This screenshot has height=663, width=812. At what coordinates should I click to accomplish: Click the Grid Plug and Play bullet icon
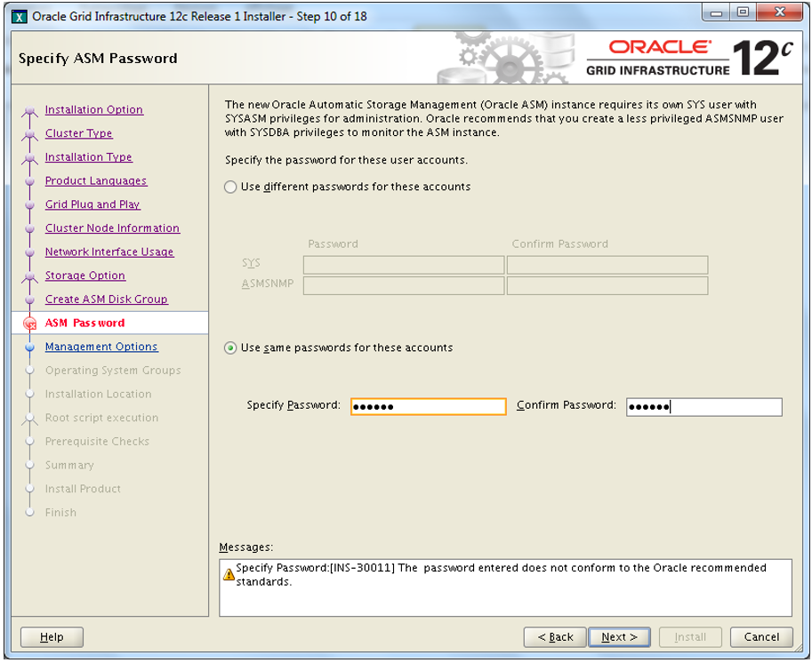(30, 205)
